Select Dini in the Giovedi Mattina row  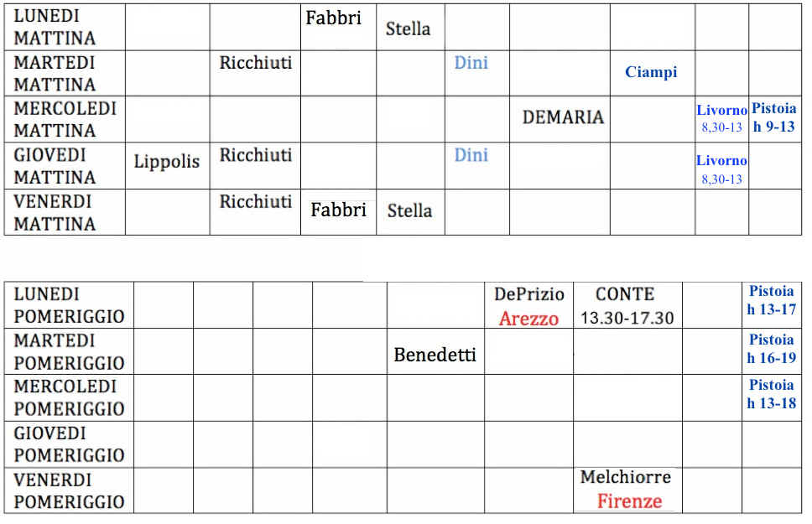click(471, 155)
